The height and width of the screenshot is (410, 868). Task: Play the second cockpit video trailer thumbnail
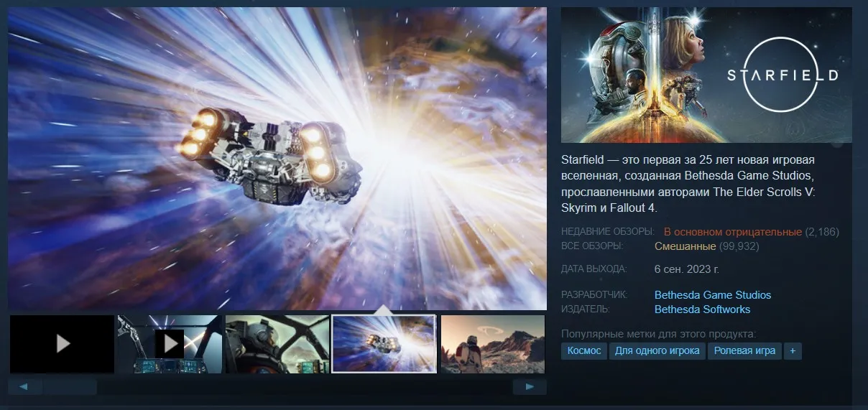click(170, 344)
